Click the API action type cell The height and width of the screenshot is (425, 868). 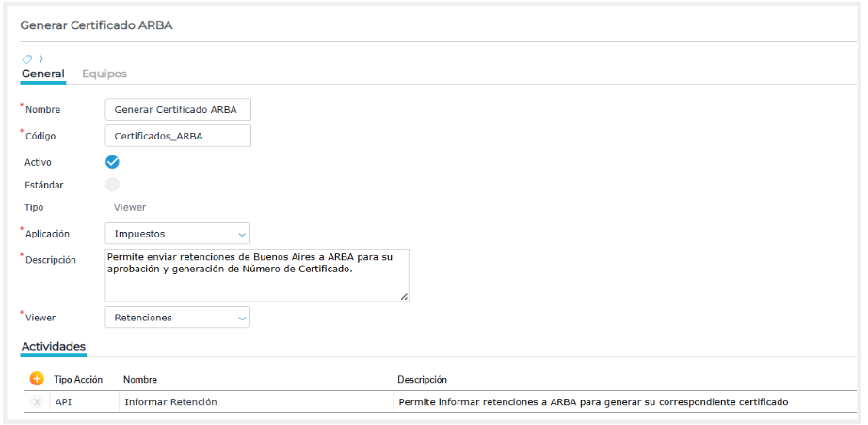pos(63,401)
